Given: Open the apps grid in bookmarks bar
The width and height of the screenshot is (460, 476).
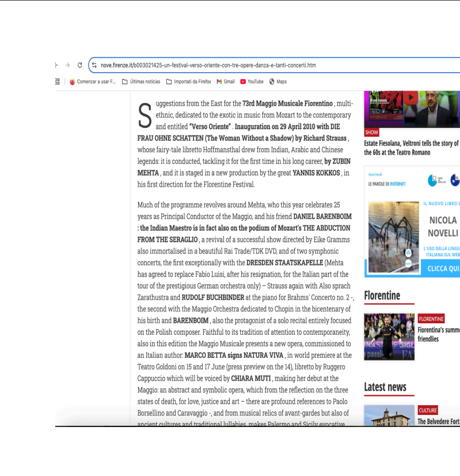Looking at the screenshot, I should pyautogui.click(x=58, y=82).
